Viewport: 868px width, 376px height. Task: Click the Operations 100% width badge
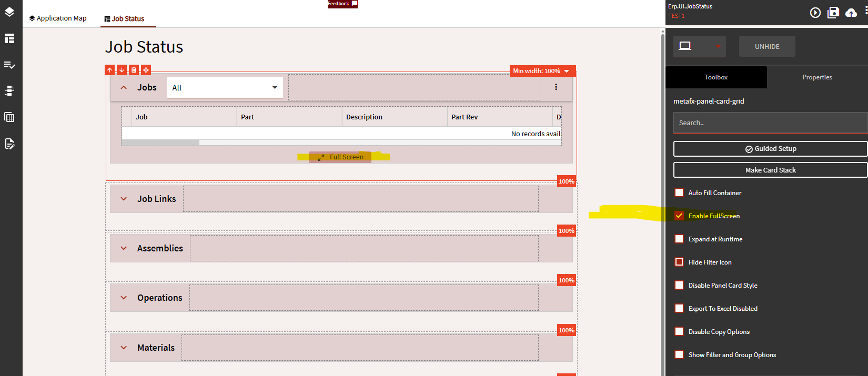coord(567,280)
